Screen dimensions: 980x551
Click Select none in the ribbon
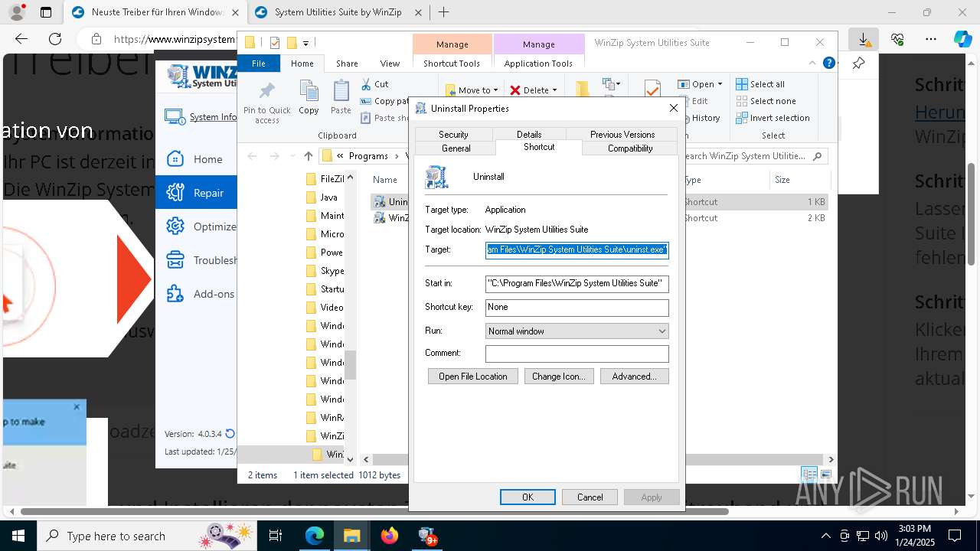(x=766, y=101)
